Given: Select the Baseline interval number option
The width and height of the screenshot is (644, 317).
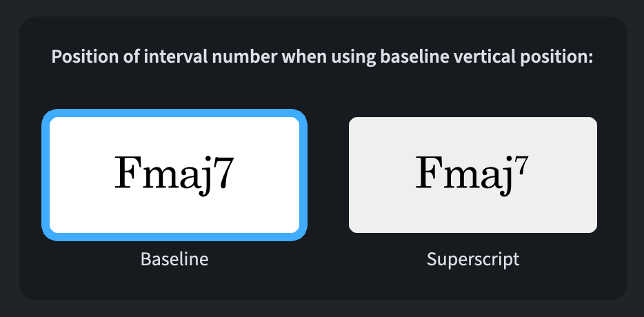Looking at the screenshot, I should coord(174,175).
